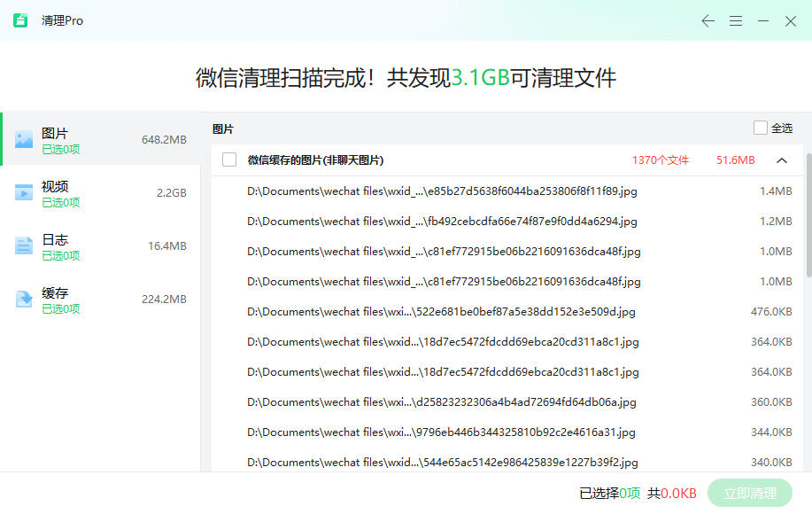812x514 pixels.
Task: Click the 图片 category image icon
Action: 24,139
